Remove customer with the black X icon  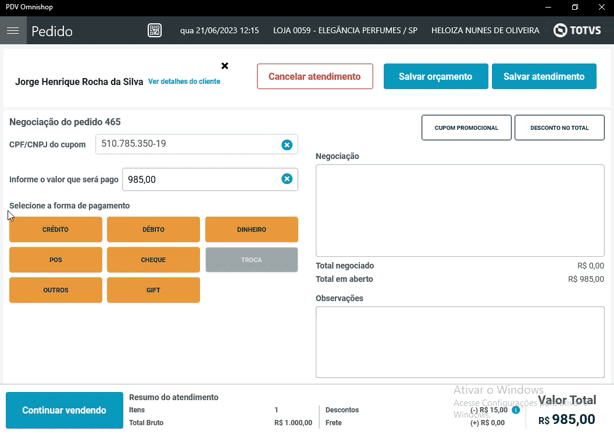coord(225,66)
